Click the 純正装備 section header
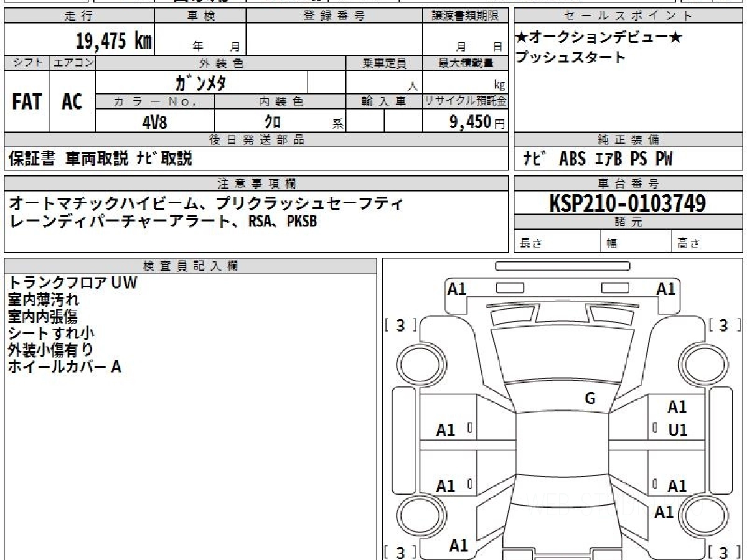This screenshot has width=747, height=560. 628,140
